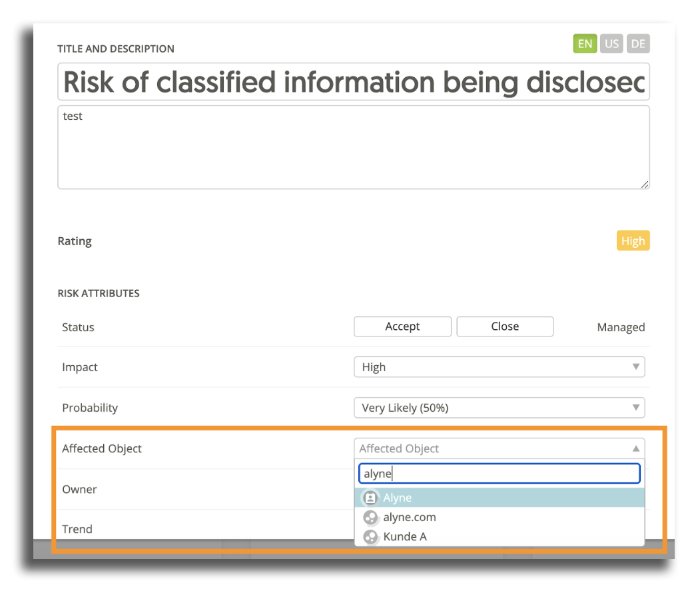
Task: Open the Impact dropdown
Action: (500, 366)
